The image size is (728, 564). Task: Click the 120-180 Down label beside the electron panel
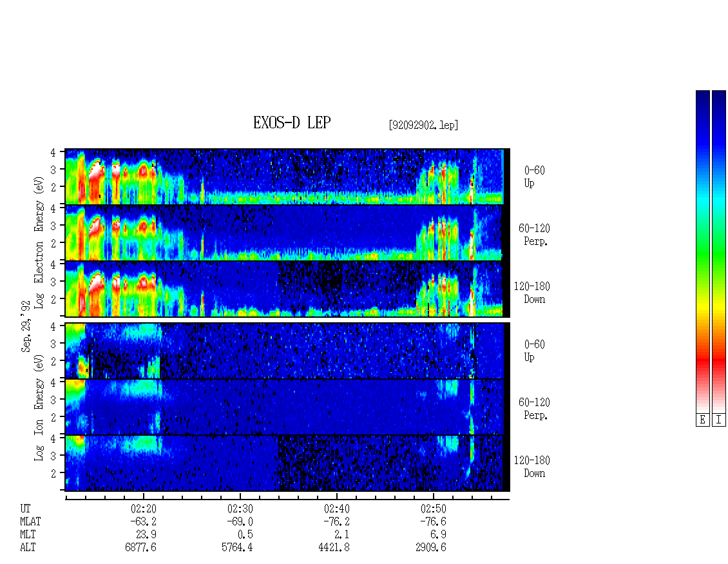pos(532,293)
